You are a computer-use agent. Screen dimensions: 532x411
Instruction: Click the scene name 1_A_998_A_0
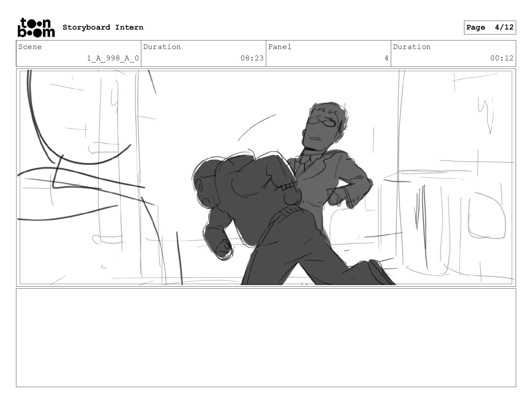(x=113, y=58)
